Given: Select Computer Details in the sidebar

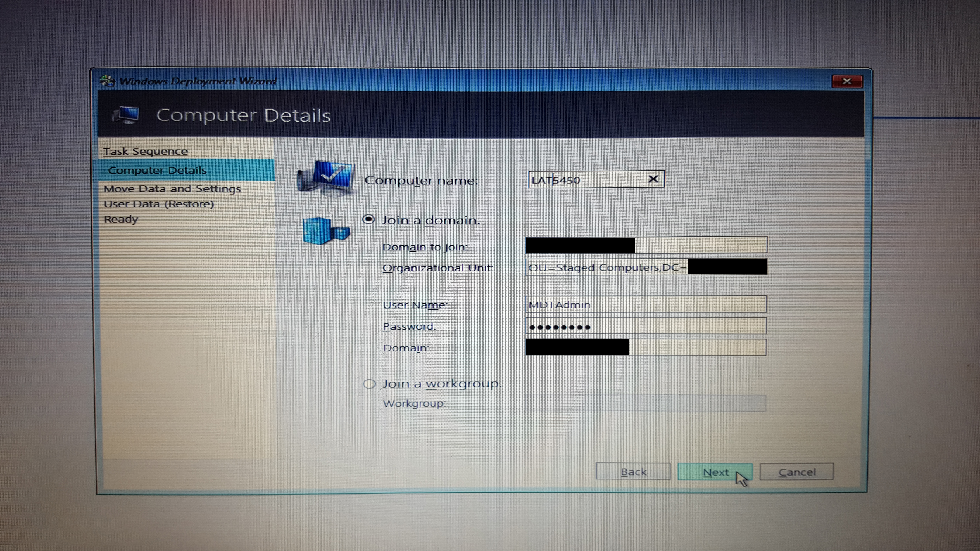Looking at the screenshot, I should [157, 170].
